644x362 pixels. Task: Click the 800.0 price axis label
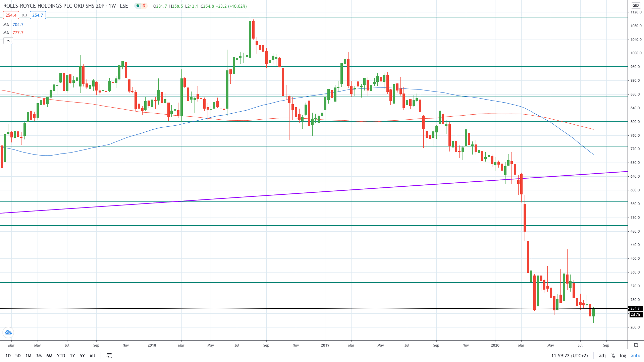[635, 122]
